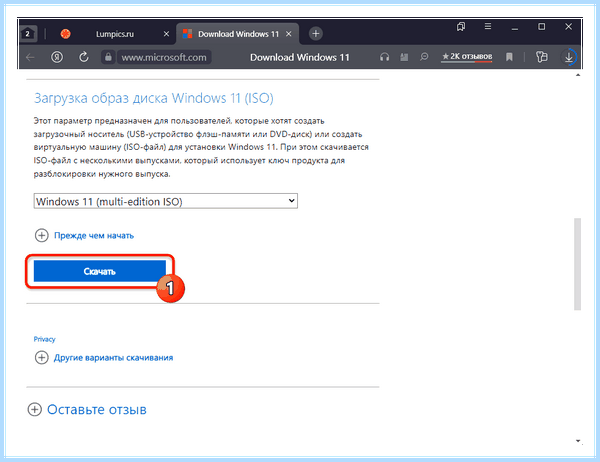Screen dimensions: 600x462
Task: Expand Другие варианты скачивания
Action: 104,358
